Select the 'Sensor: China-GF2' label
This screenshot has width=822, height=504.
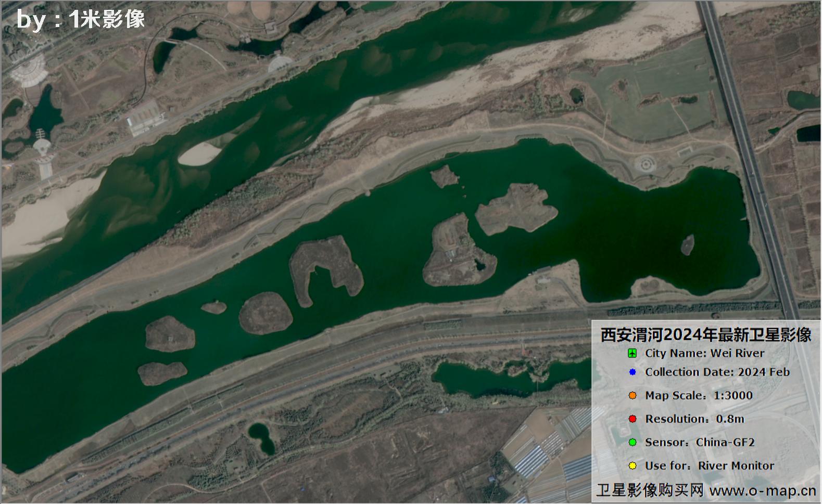[700, 443]
